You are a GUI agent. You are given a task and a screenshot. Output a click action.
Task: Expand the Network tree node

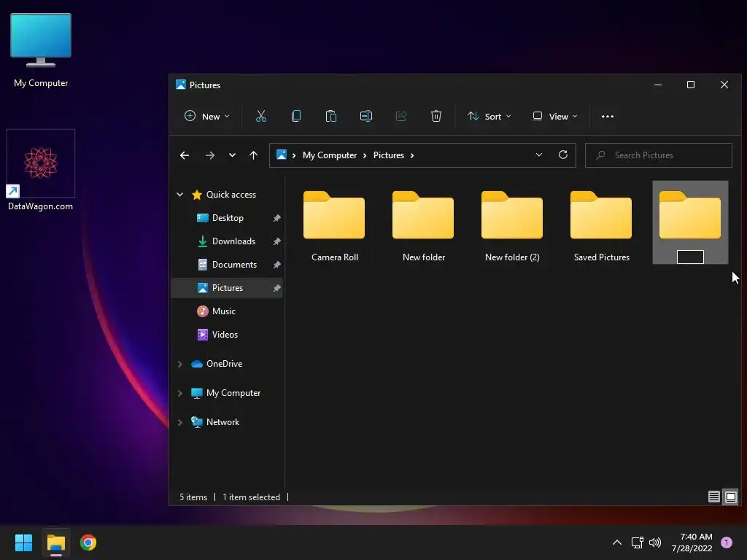tap(180, 422)
